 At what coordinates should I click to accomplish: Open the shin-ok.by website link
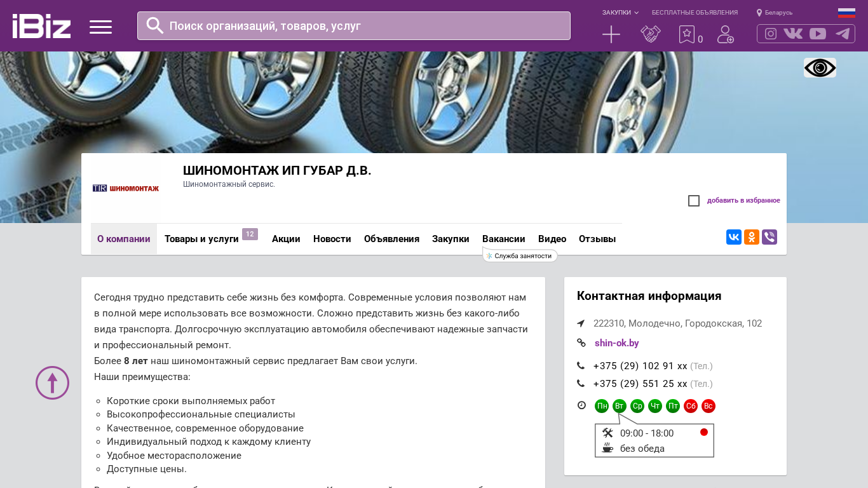617,343
